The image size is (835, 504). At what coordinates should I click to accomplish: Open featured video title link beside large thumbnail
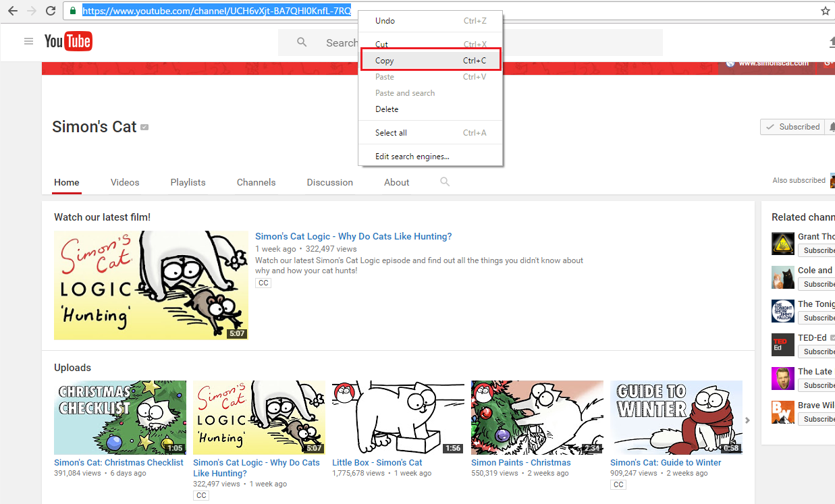point(353,236)
